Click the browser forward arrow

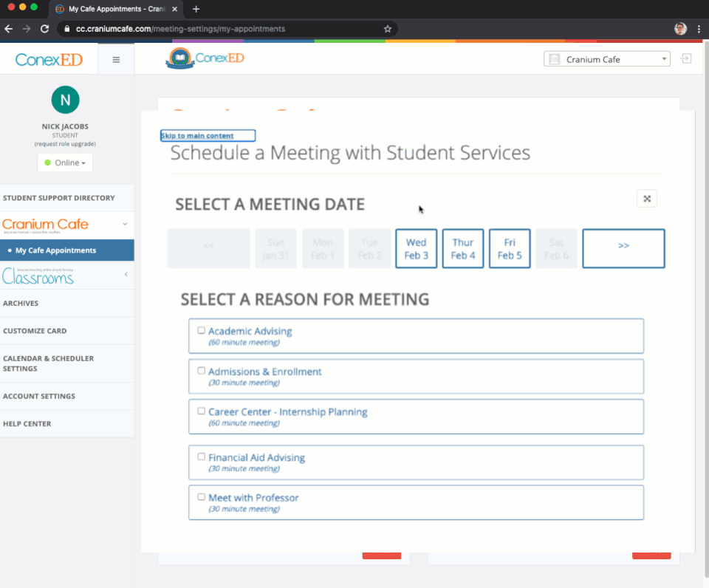(27, 29)
